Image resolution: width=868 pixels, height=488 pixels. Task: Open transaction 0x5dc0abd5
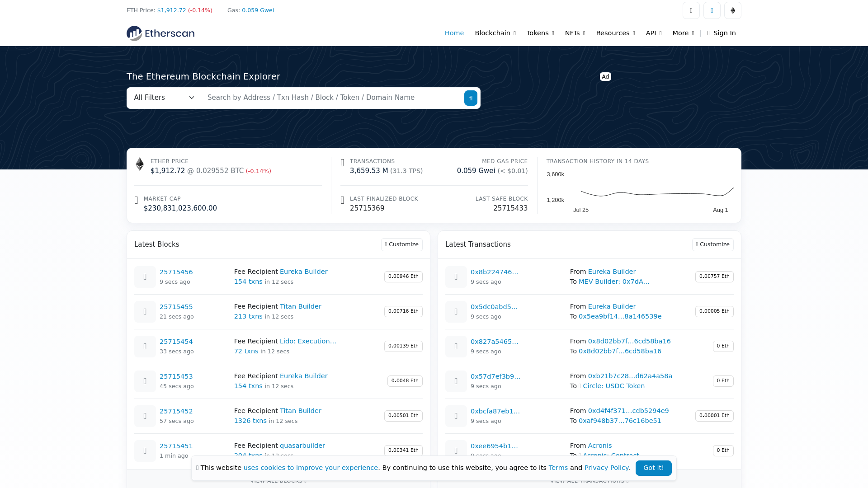[x=494, y=307]
